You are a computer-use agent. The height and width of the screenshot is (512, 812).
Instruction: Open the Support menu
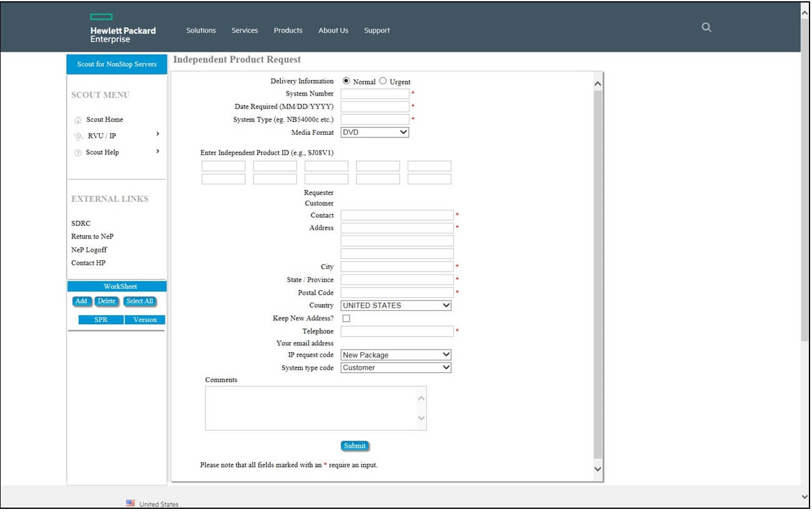pos(377,30)
